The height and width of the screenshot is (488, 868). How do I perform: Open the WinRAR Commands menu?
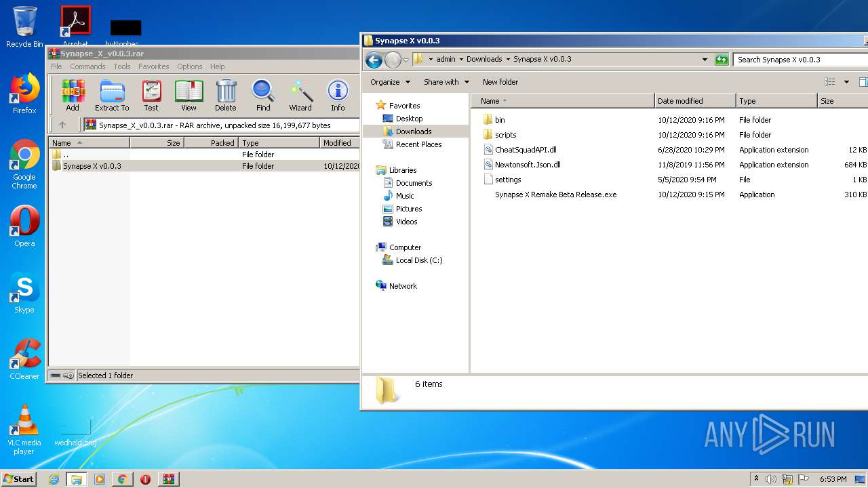pyautogui.click(x=87, y=66)
